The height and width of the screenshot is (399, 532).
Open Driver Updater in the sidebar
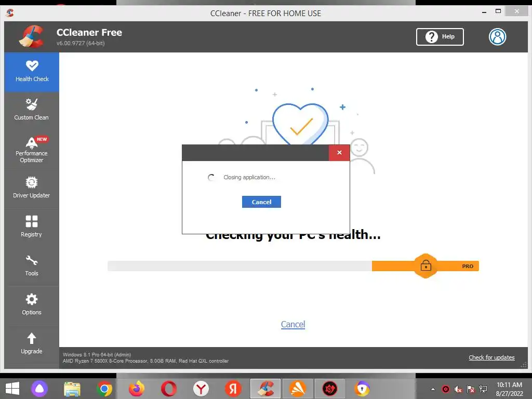(x=32, y=189)
